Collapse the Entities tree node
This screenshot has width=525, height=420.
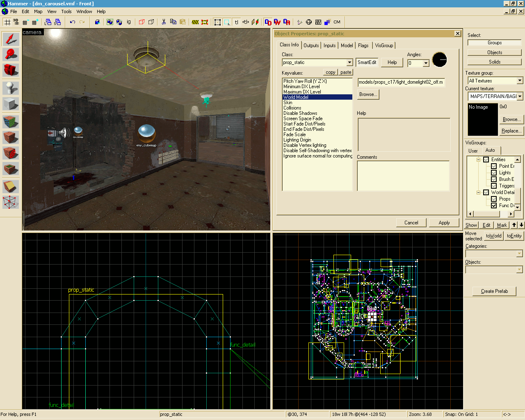pyautogui.click(x=478, y=160)
